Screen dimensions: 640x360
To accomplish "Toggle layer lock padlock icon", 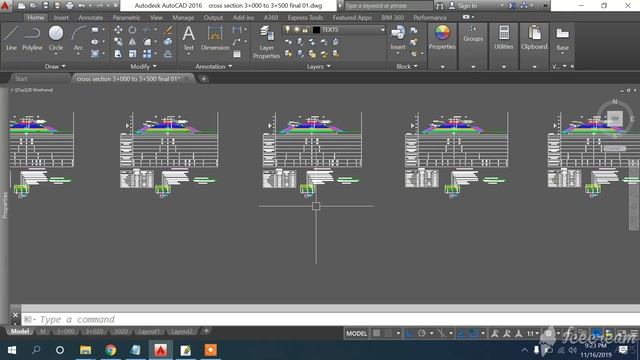I will tap(305, 29).
